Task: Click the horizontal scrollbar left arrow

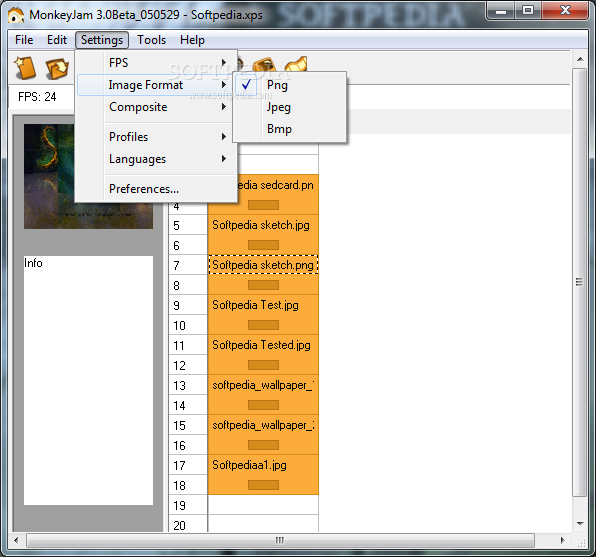Action: coord(16,540)
